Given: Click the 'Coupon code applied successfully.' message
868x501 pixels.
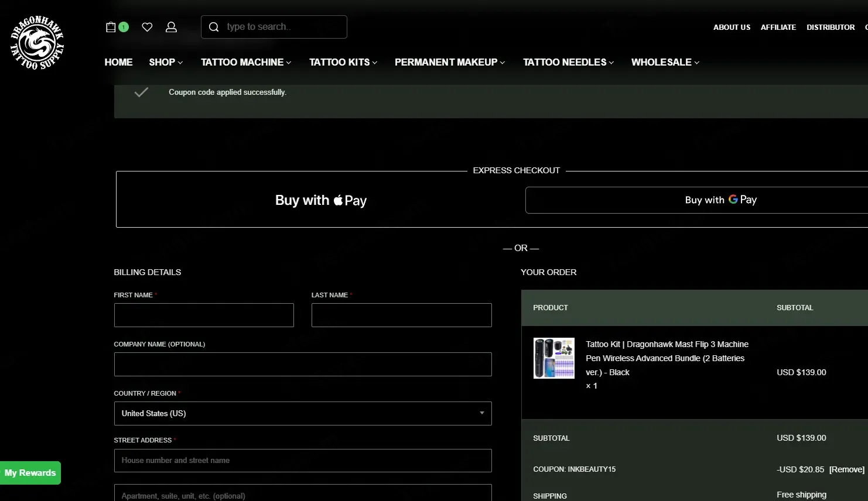Looking at the screenshot, I should [x=227, y=92].
